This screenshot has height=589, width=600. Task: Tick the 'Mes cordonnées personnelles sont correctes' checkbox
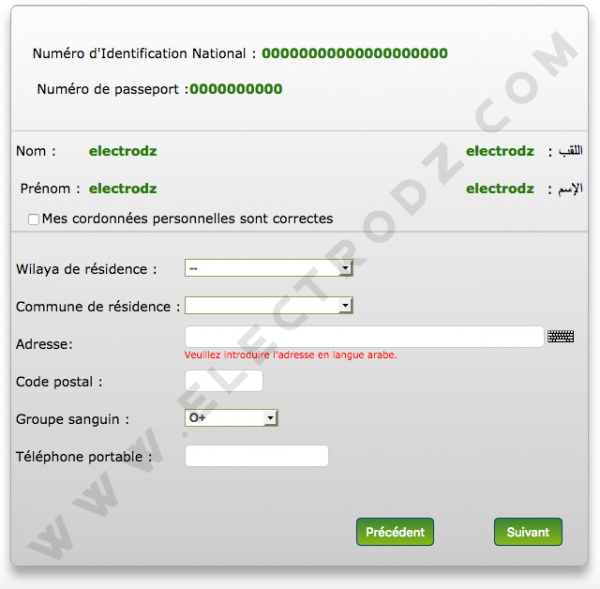(x=33, y=219)
